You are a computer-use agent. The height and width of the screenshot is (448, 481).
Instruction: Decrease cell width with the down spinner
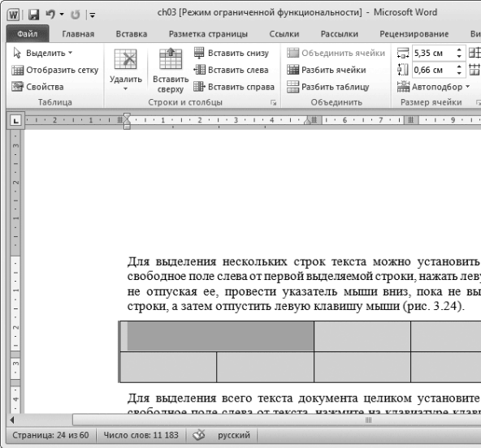pos(459,73)
